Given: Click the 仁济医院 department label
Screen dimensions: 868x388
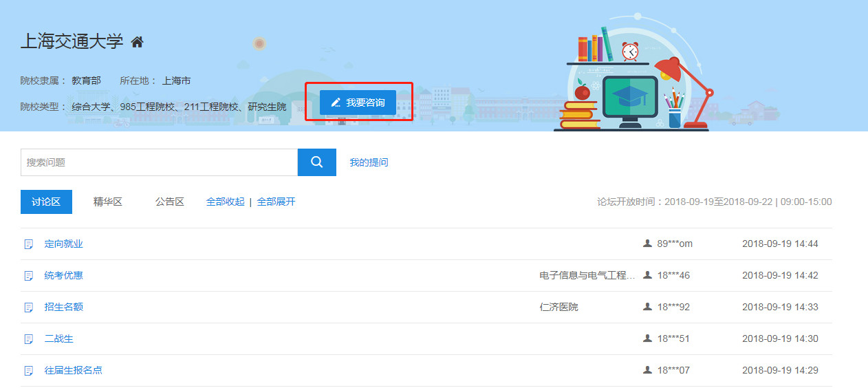Looking at the screenshot, I should [x=559, y=307].
